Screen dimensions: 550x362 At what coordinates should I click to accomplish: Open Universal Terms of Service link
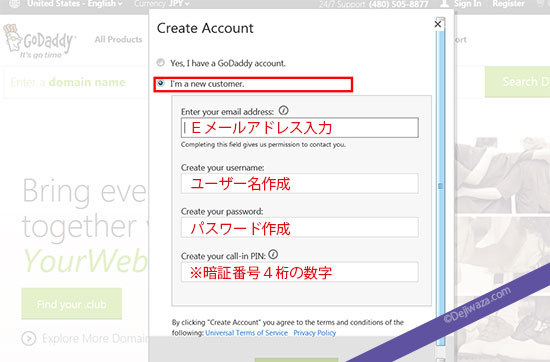[x=247, y=333]
